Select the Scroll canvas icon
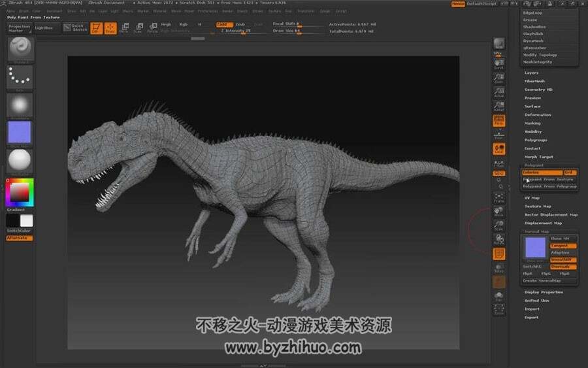The height and width of the screenshot is (368, 588). pos(498,63)
